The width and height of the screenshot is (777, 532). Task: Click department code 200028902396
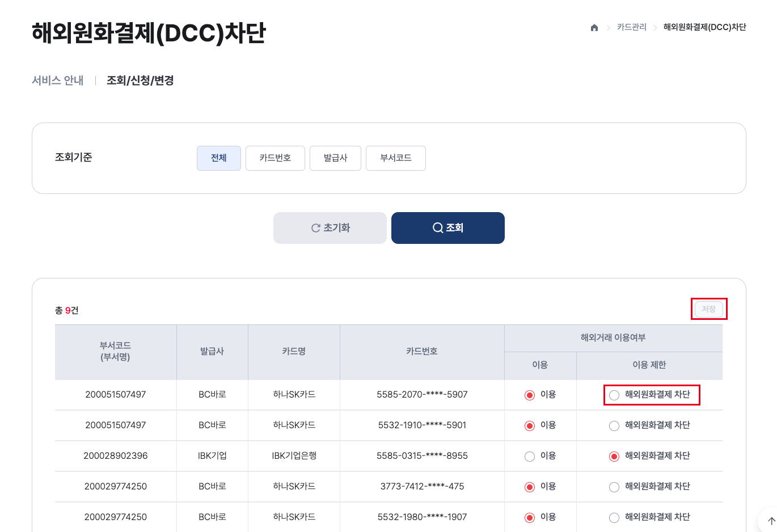pos(116,456)
